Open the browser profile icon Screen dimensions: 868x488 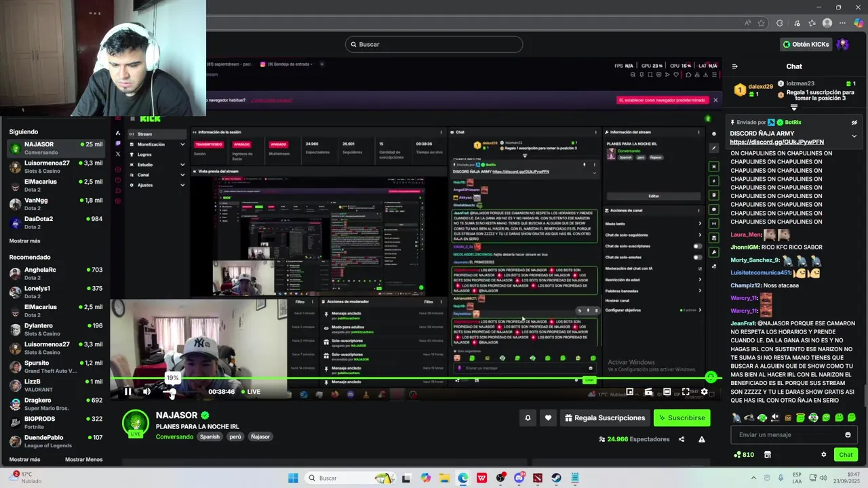click(x=827, y=23)
